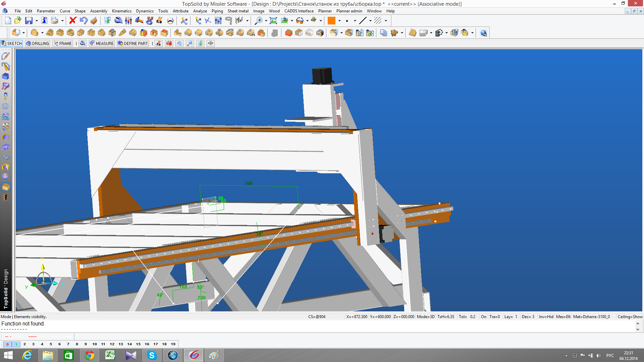Toggle layer 5 in the layer bar

pos(51,344)
